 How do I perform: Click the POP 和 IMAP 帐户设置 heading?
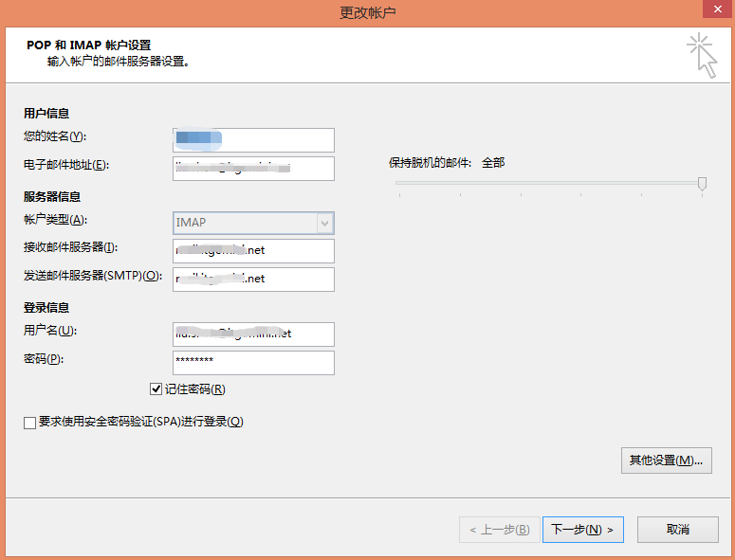(91, 45)
